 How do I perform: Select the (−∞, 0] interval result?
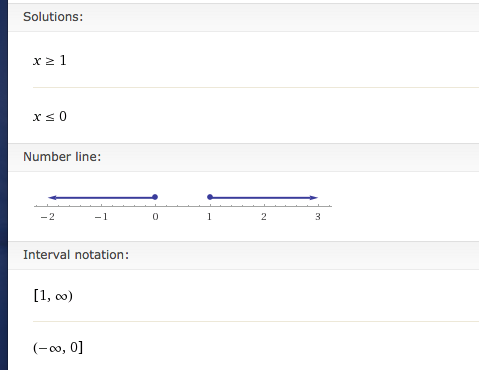click(x=58, y=348)
